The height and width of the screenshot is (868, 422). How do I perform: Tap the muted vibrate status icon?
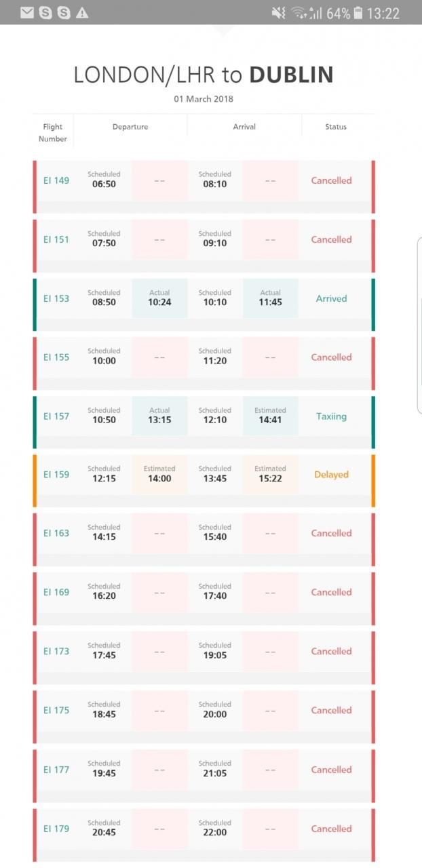tap(277, 13)
